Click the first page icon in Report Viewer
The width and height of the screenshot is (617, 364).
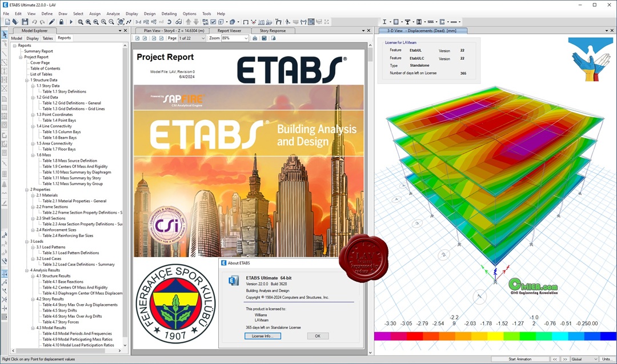click(137, 38)
